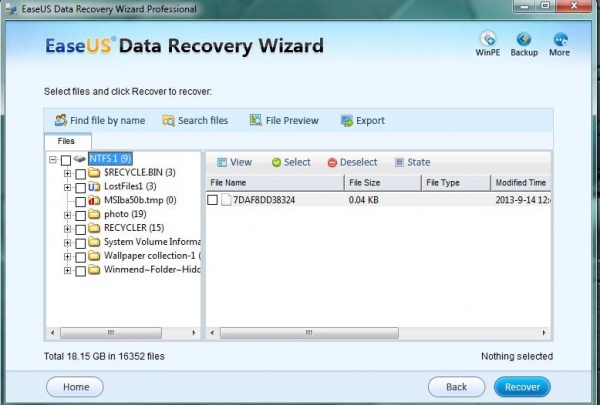Sort by the File Name column header
The width and height of the screenshot is (600, 405).
(x=275, y=183)
